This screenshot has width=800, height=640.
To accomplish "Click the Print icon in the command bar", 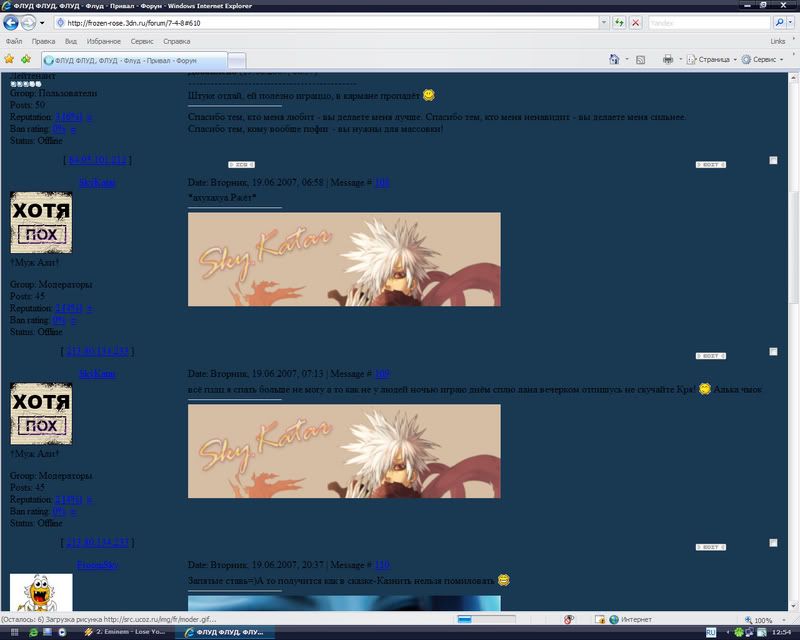I will point(667,59).
